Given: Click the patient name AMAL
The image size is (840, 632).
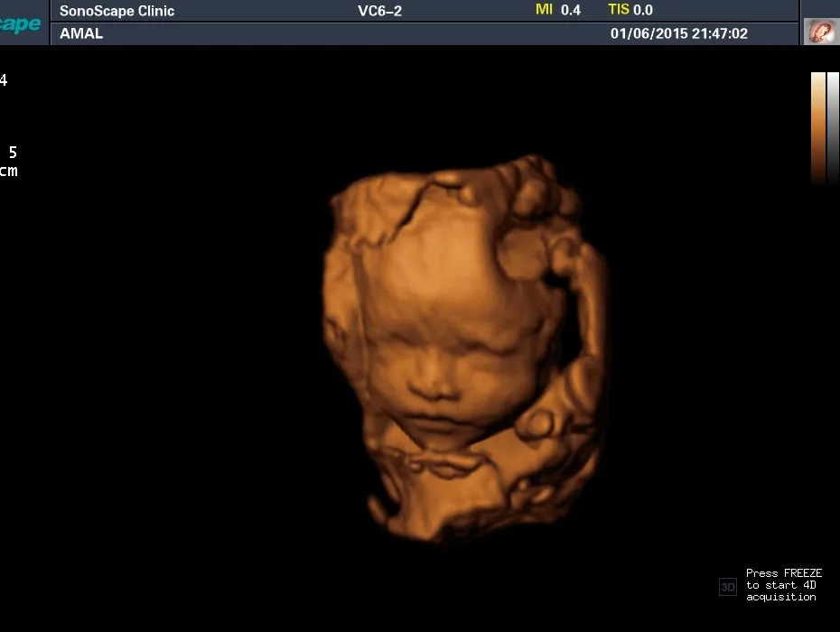Looking at the screenshot, I should pyautogui.click(x=81, y=33).
